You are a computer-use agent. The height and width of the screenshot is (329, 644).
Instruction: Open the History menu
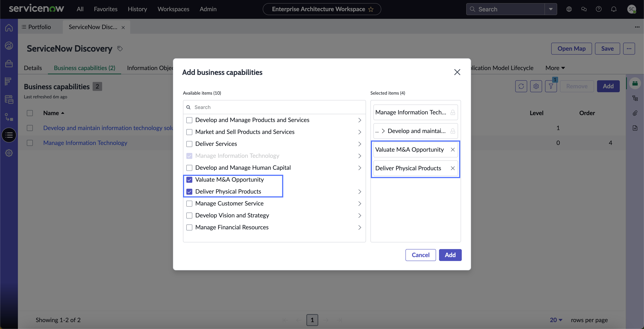137,9
